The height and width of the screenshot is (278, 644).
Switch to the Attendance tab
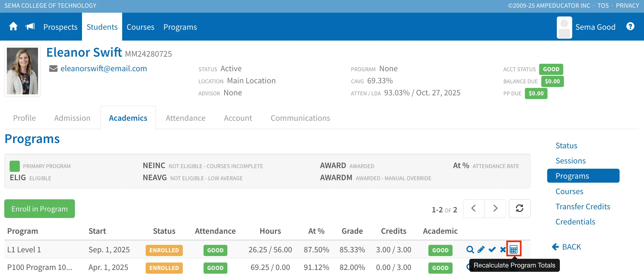pos(186,118)
